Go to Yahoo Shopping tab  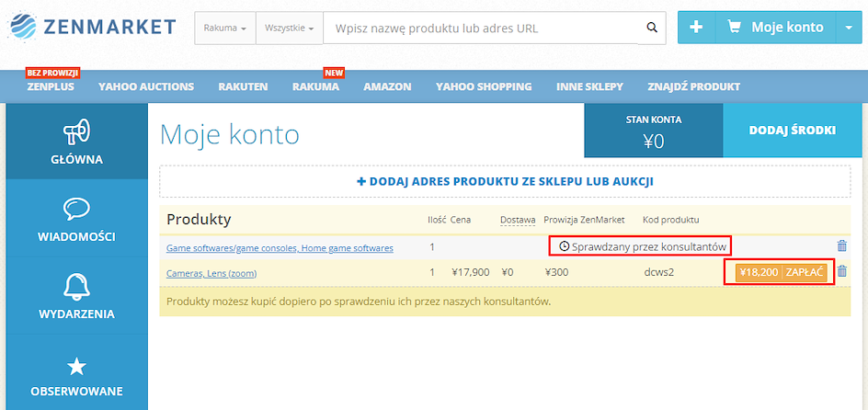click(484, 86)
